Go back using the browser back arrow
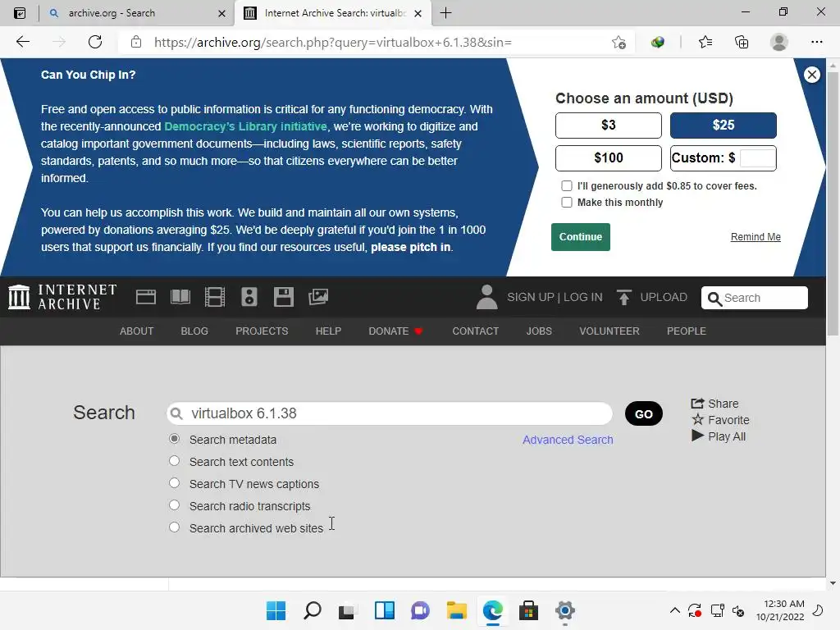 point(22,42)
